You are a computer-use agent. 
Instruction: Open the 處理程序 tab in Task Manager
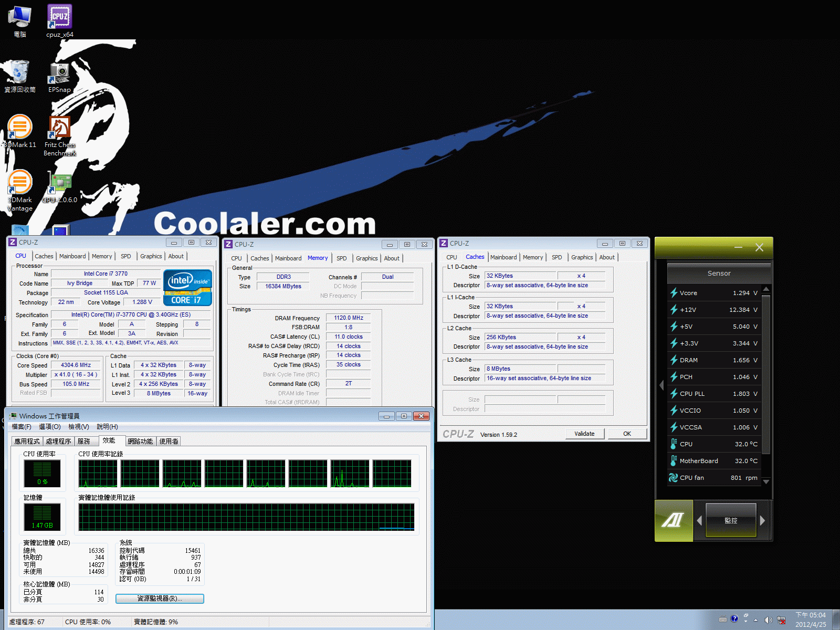pyautogui.click(x=58, y=442)
